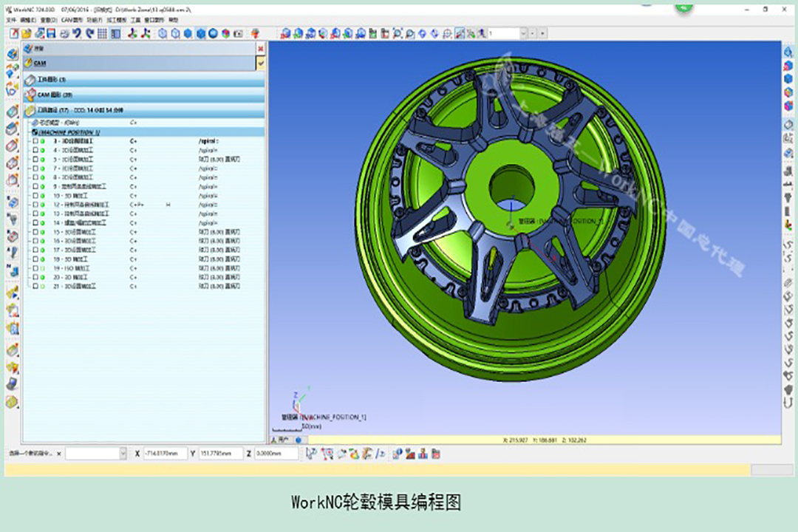Image resolution: width=798 pixels, height=532 pixels.
Task: Open the 工具 (Tools) menu
Action: click(x=135, y=20)
